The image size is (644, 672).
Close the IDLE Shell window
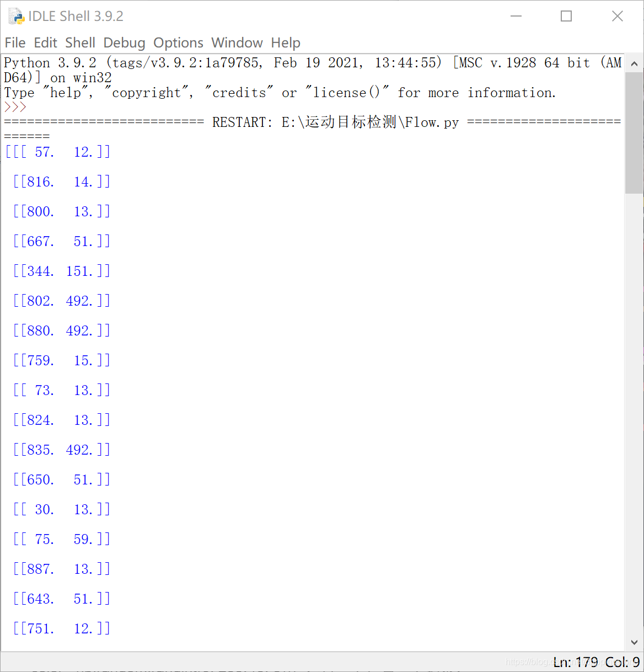pyautogui.click(x=618, y=16)
